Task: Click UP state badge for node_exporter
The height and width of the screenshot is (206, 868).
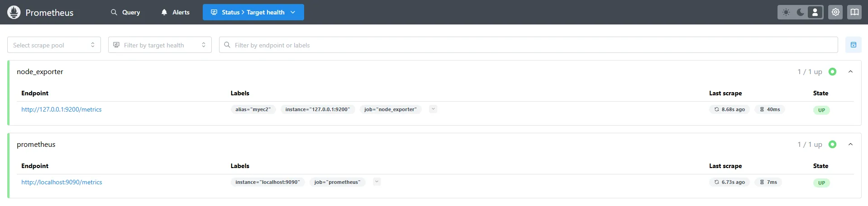Action: coord(821,110)
